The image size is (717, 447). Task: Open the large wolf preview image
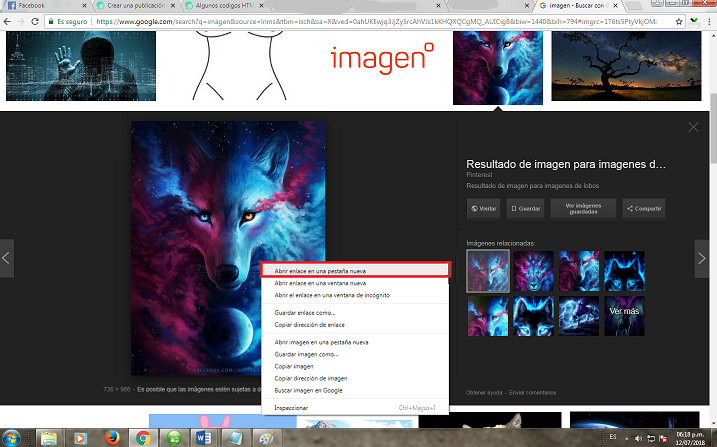tap(228, 248)
